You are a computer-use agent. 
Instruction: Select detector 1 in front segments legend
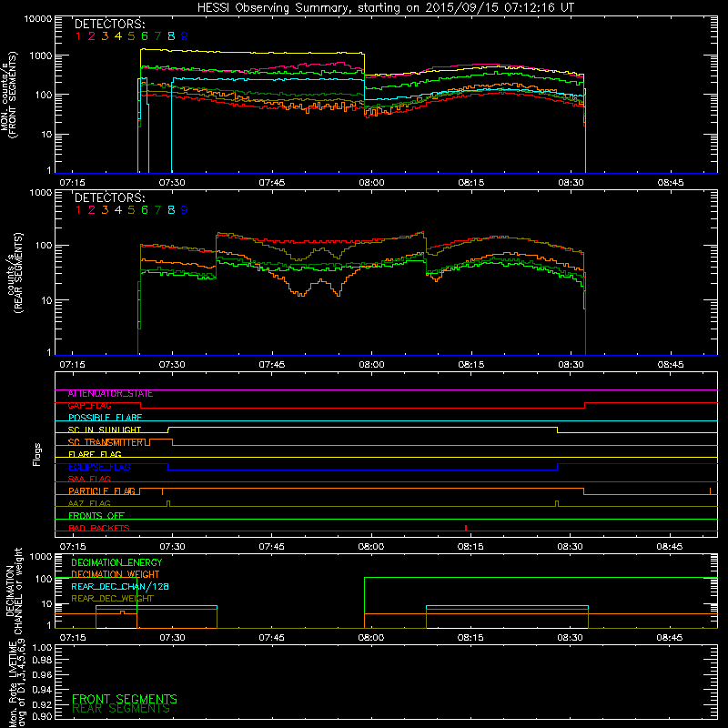78,36
